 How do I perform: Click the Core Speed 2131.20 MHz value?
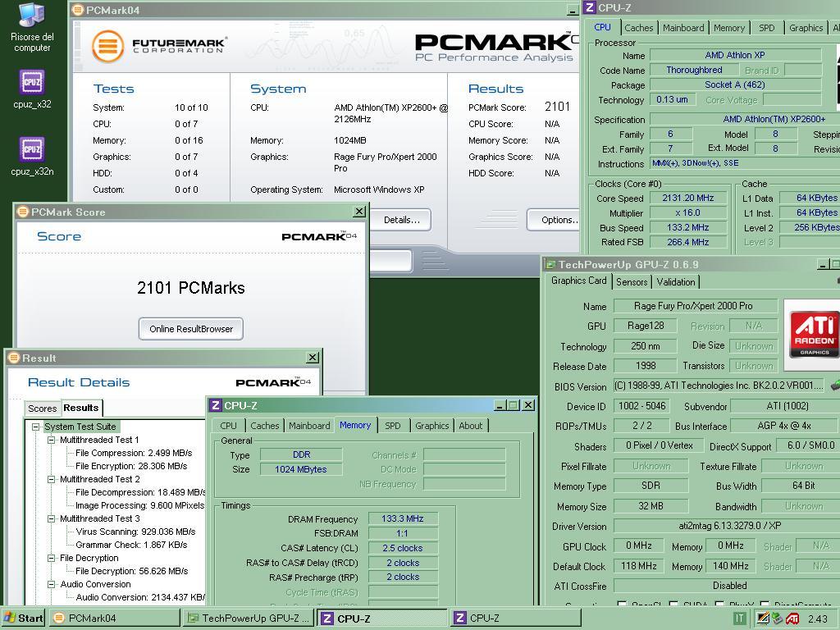coord(688,198)
